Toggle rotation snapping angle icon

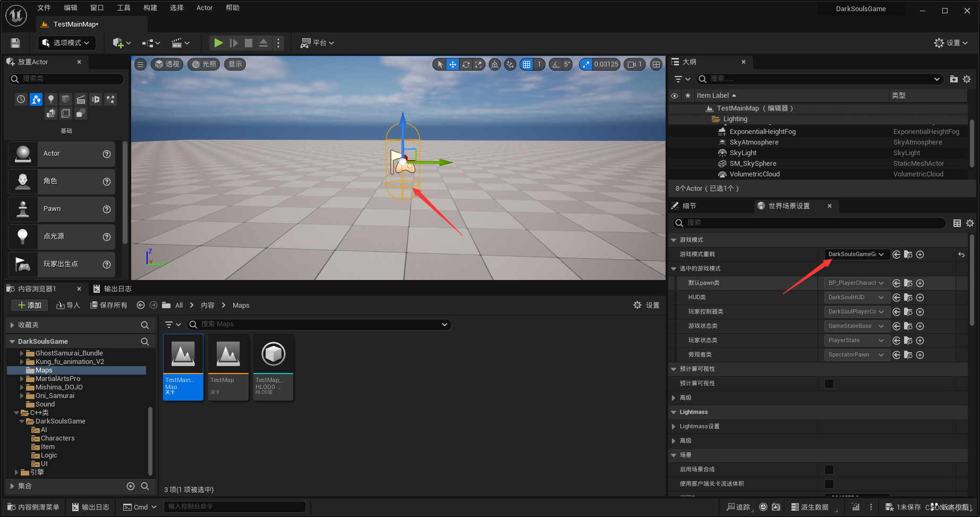click(556, 64)
